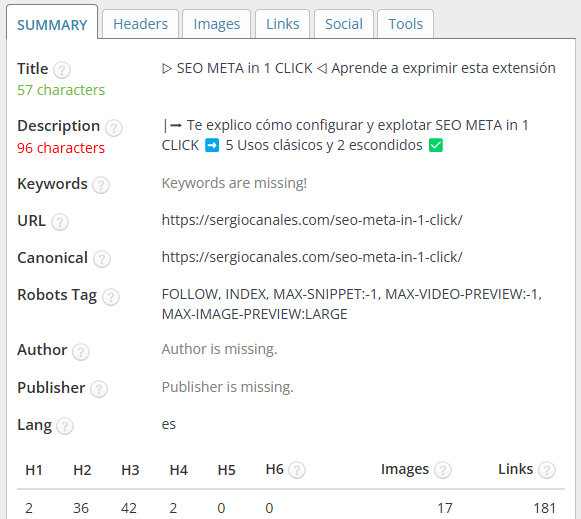Click the H6 count value
The height and width of the screenshot is (519, 581).
[269, 508]
